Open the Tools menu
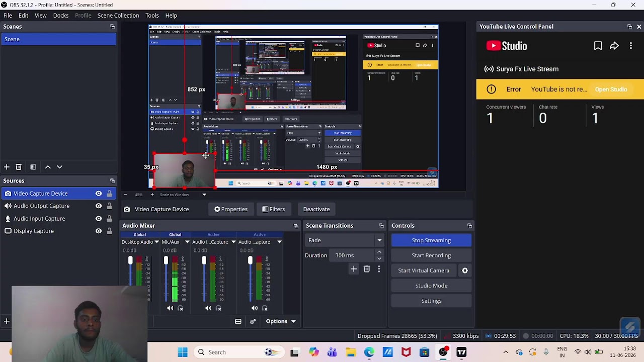The image size is (644, 362). (x=152, y=16)
